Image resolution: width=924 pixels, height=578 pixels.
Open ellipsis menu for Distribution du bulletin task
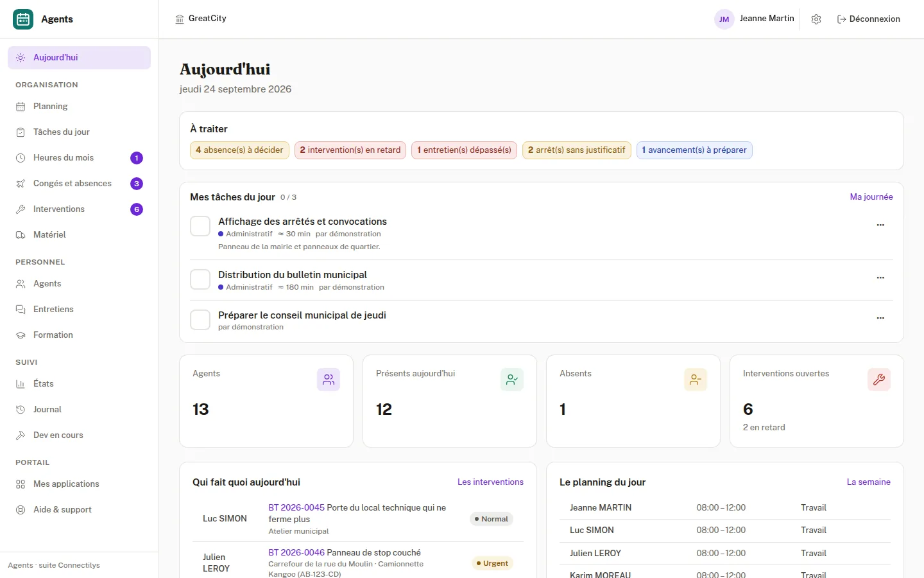coord(880,277)
